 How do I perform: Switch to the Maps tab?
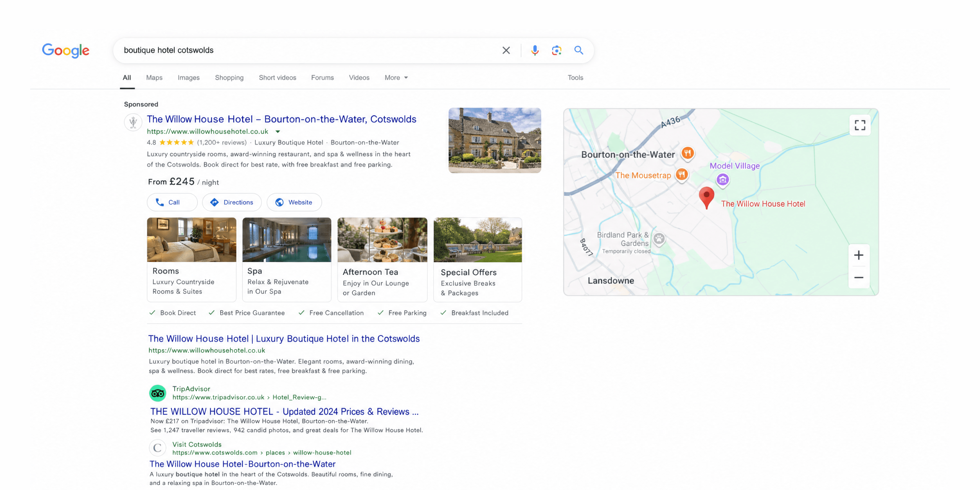point(154,78)
